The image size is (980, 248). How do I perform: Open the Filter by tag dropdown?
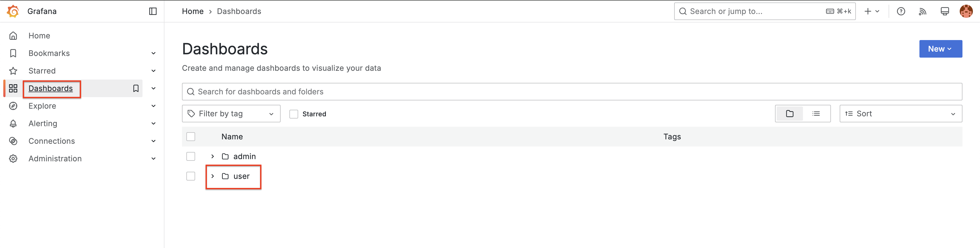[x=231, y=114]
